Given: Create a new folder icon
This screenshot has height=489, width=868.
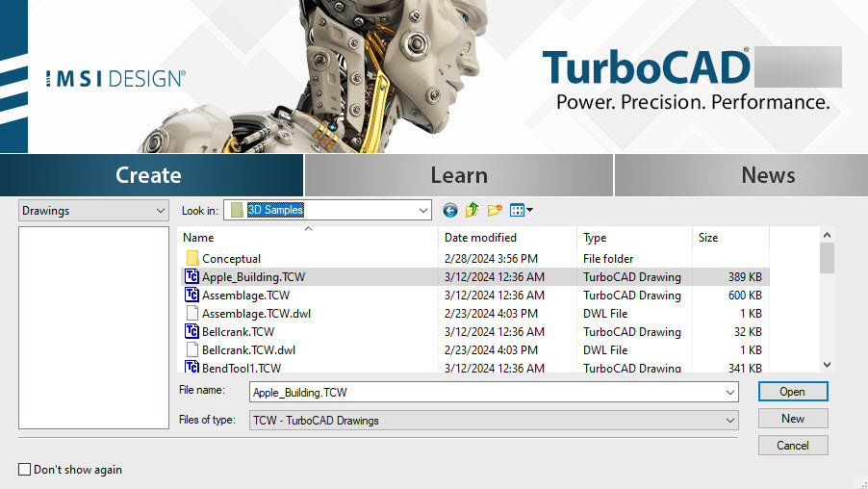Looking at the screenshot, I should click(x=495, y=211).
